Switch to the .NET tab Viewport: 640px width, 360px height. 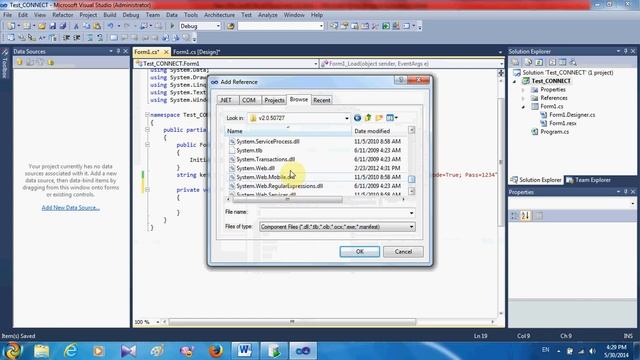[226, 100]
